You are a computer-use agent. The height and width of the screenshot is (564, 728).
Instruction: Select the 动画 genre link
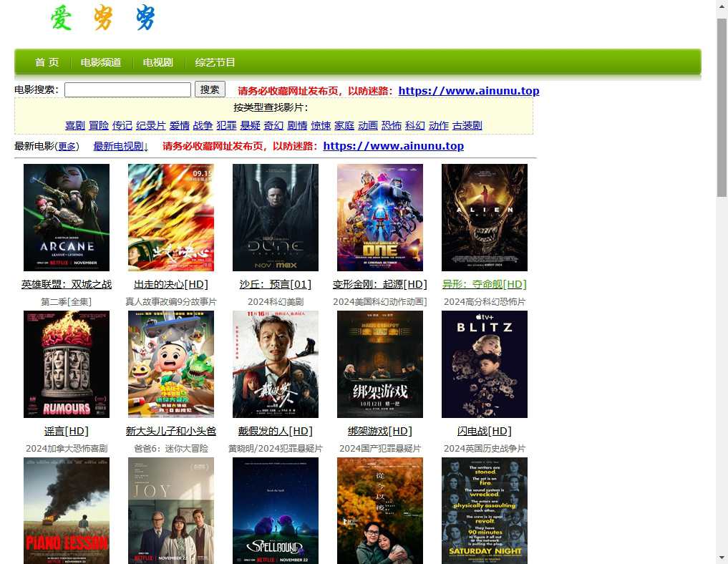point(368,125)
